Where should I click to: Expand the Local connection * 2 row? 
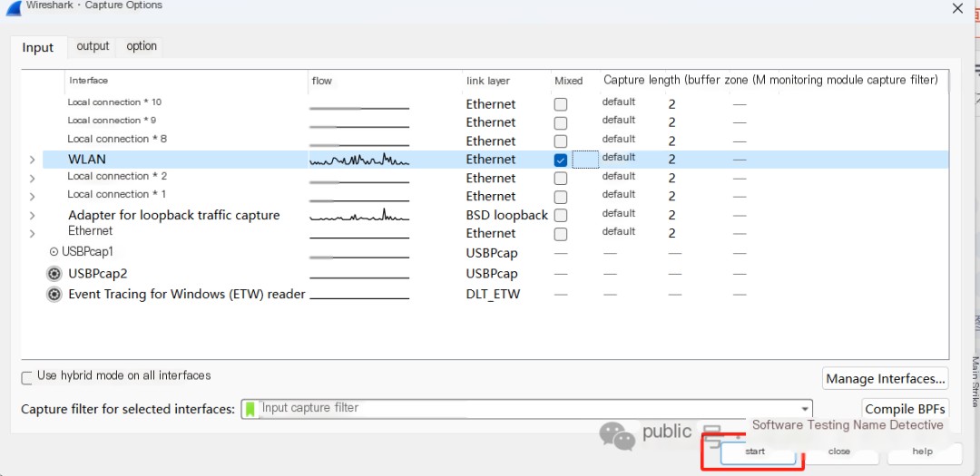click(x=32, y=179)
